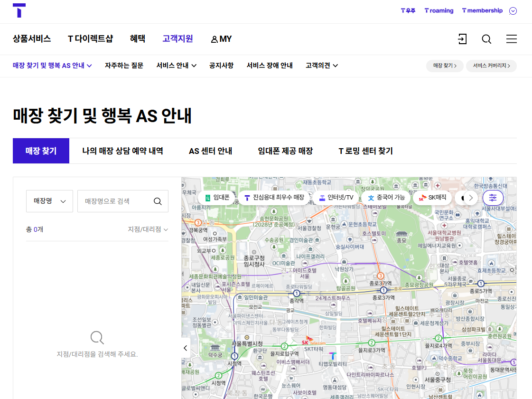Click 탑골공원 label on the map
The image size is (532, 399).
point(346,288)
